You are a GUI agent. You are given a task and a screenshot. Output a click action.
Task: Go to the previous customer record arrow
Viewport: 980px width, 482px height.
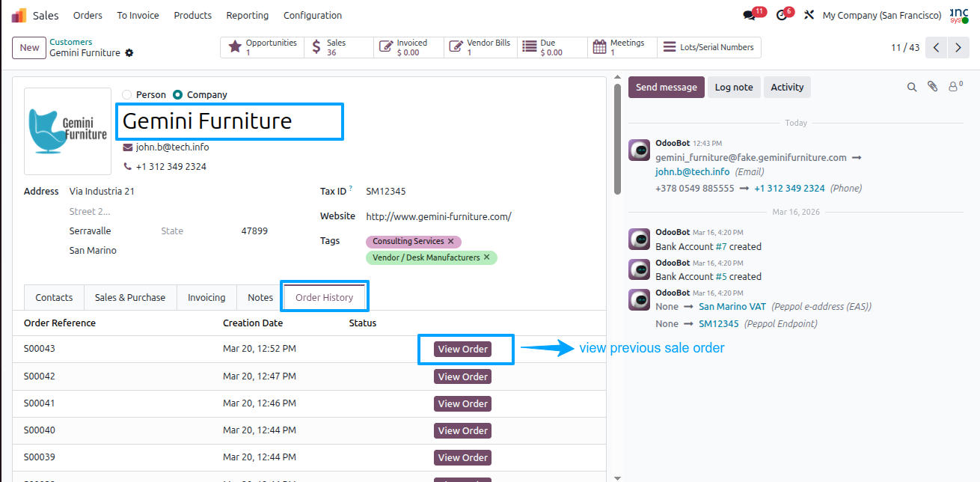coord(937,48)
